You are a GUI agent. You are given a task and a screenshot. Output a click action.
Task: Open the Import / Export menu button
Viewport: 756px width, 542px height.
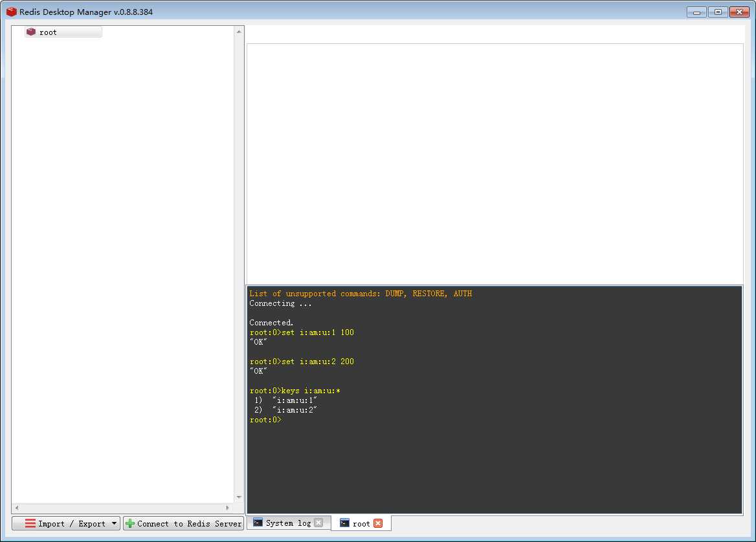(65, 523)
